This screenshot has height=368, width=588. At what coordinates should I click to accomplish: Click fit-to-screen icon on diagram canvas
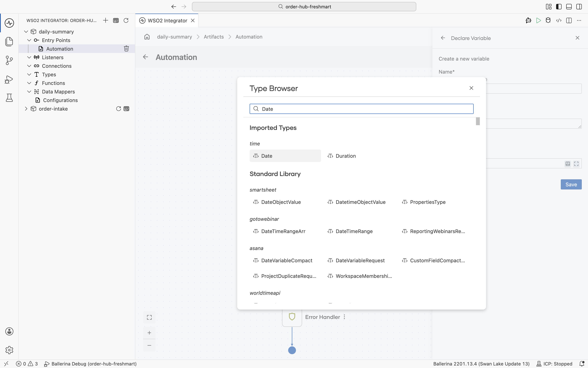(149, 317)
